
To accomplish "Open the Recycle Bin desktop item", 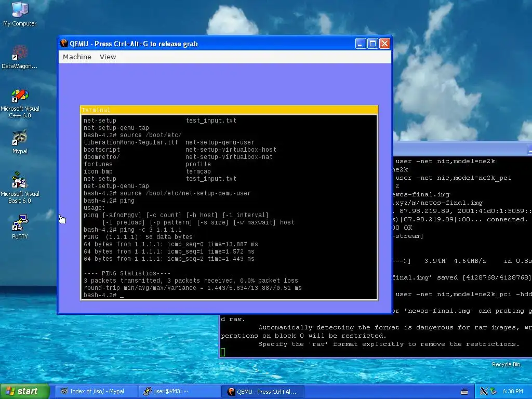I will [x=506, y=364].
